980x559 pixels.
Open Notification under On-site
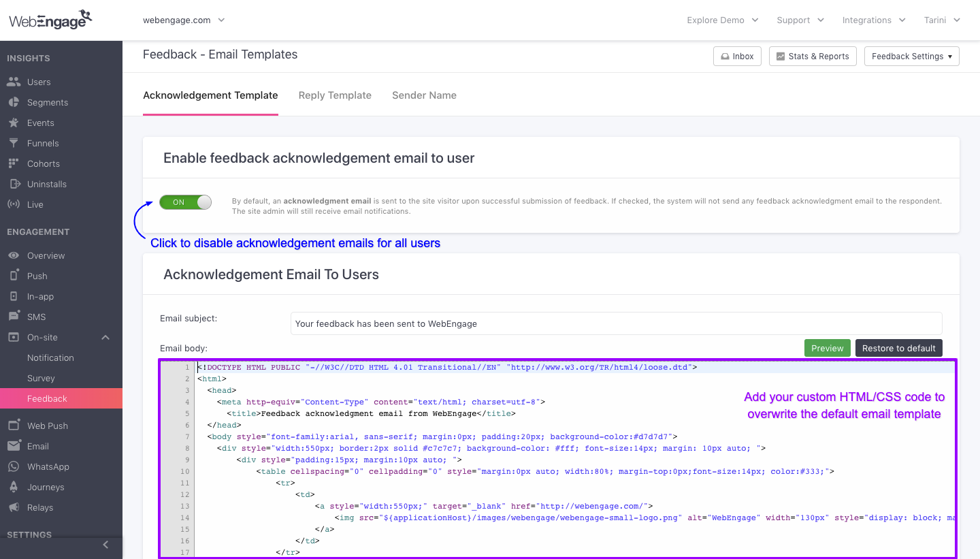(x=50, y=357)
